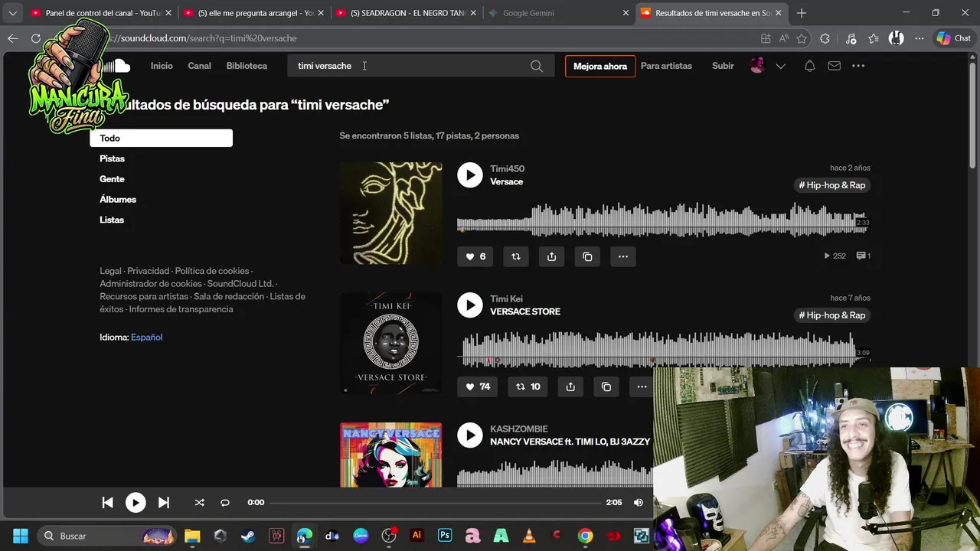
Task: Open the KASHZOMBIE artist link
Action: click(519, 429)
